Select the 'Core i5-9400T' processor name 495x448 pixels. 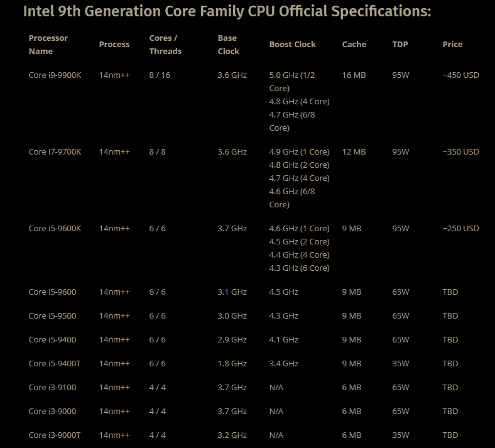pos(55,364)
